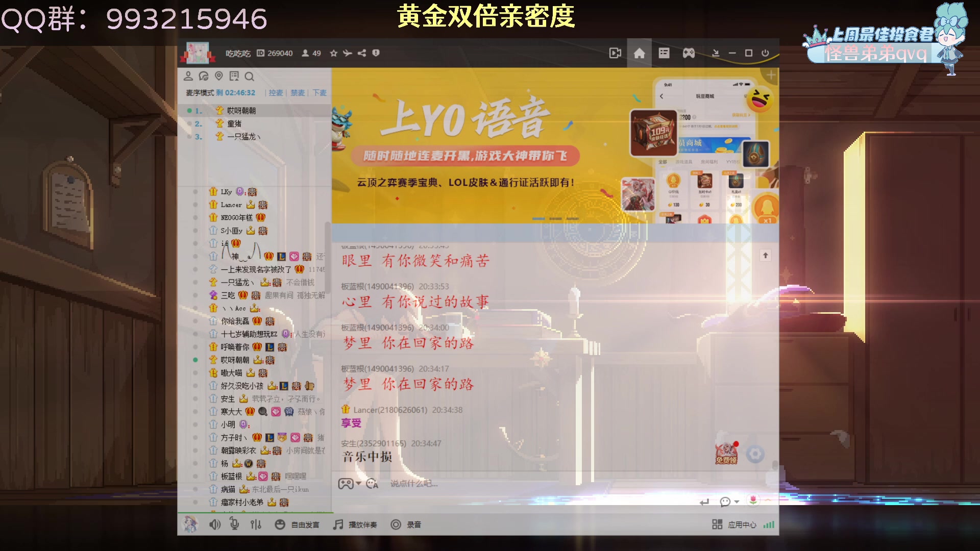Select user 寒大大 in member list
The image size is (980, 551).
point(231,412)
